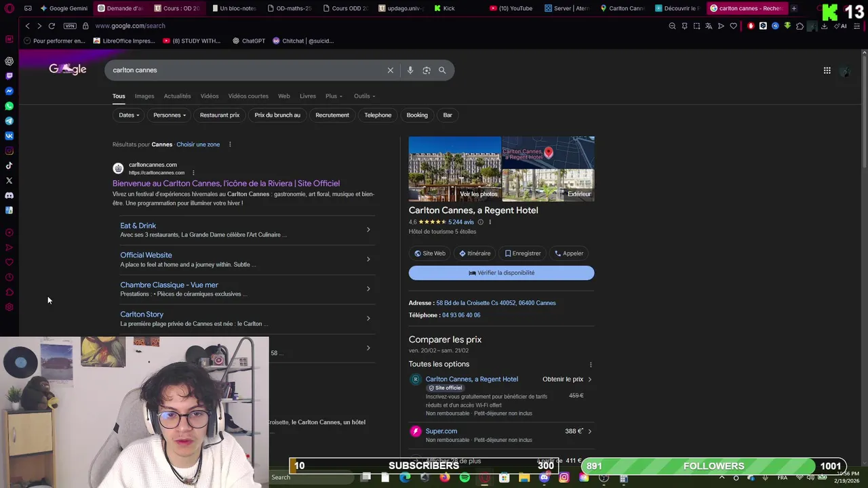Open Telegram in the Opera sidebar

[x=9, y=121]
